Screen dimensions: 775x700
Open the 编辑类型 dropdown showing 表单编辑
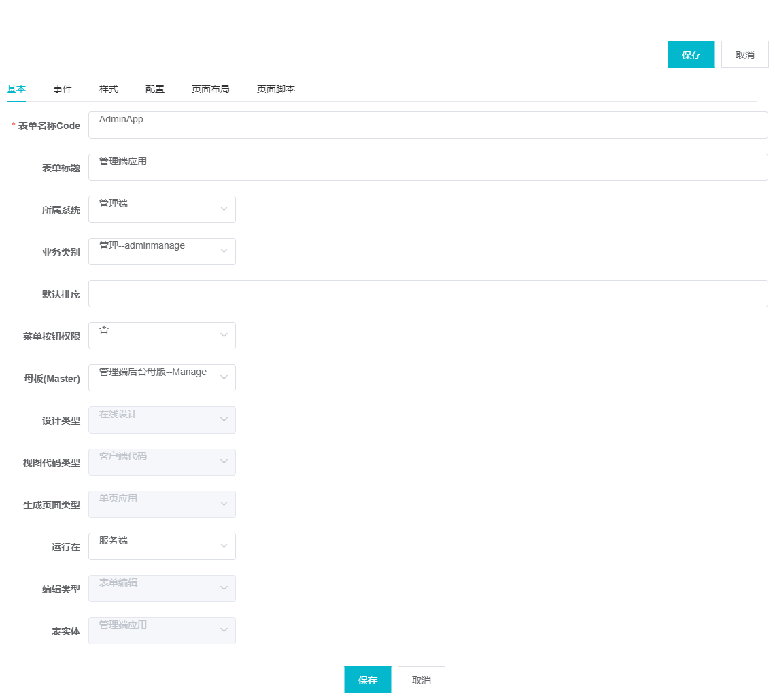[x=162, y=589]
